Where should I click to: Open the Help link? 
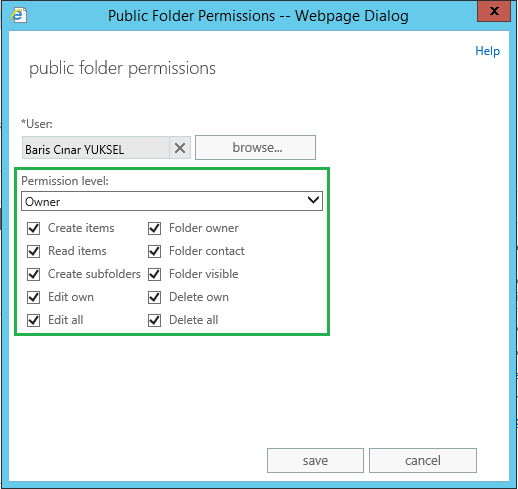487,51
